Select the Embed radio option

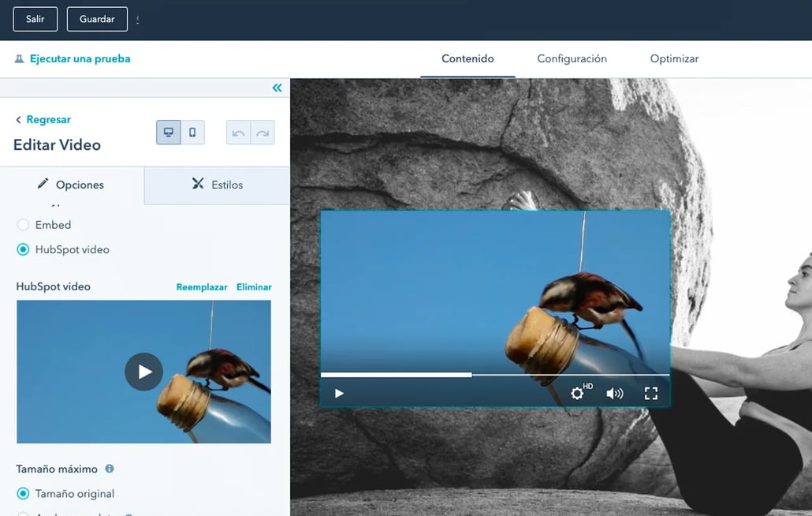tap(23, 225)
